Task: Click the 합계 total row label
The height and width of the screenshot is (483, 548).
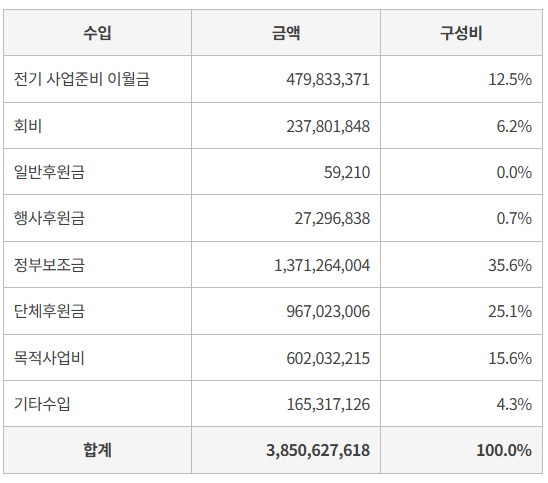Action: point(97,450)
